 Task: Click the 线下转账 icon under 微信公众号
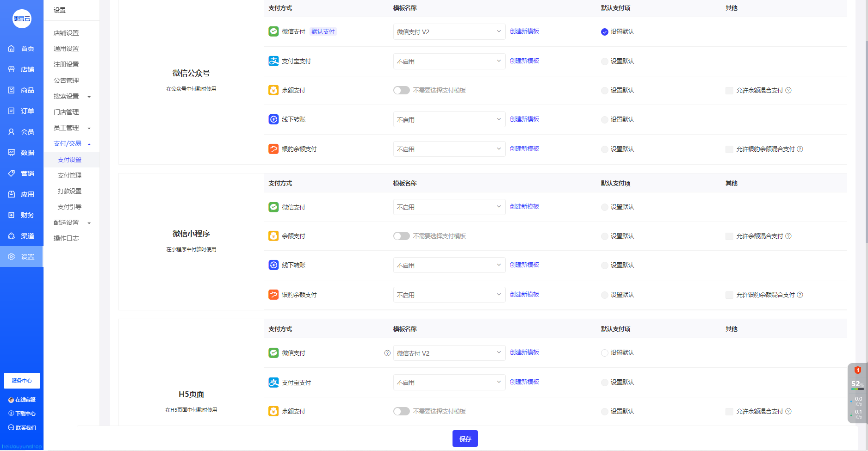click(x=273, y=119)
